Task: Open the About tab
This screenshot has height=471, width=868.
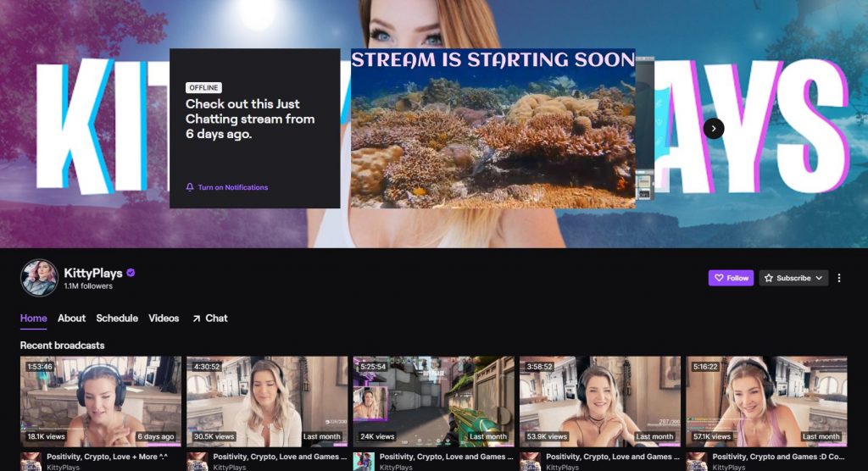Action: pyautogui.click(x=71, y=319)
